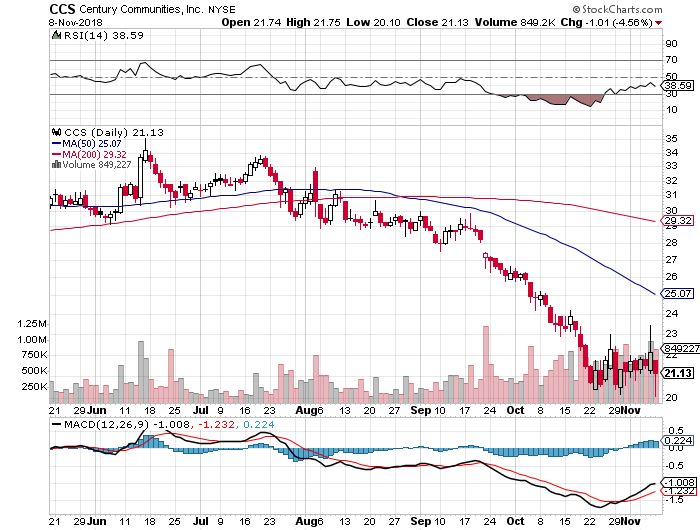This screenshot has height=530, width=700.
Task: Click the Oct label on the MACD axis
Action: click(x=515, y=521)
